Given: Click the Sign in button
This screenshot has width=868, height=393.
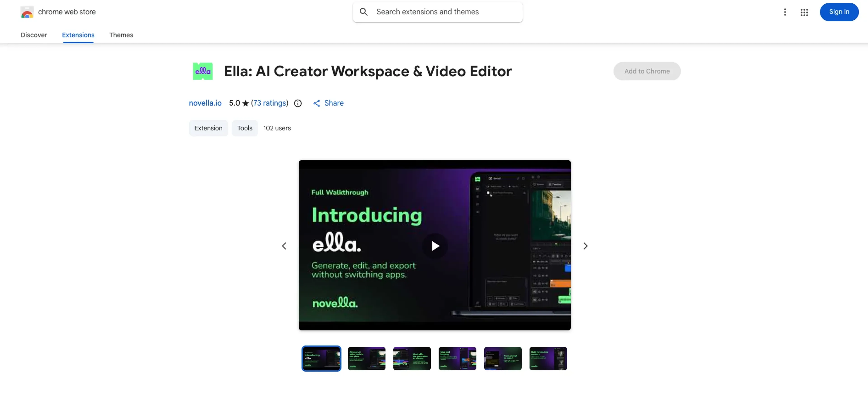Looking at the screenshot, I should point(839,12).
